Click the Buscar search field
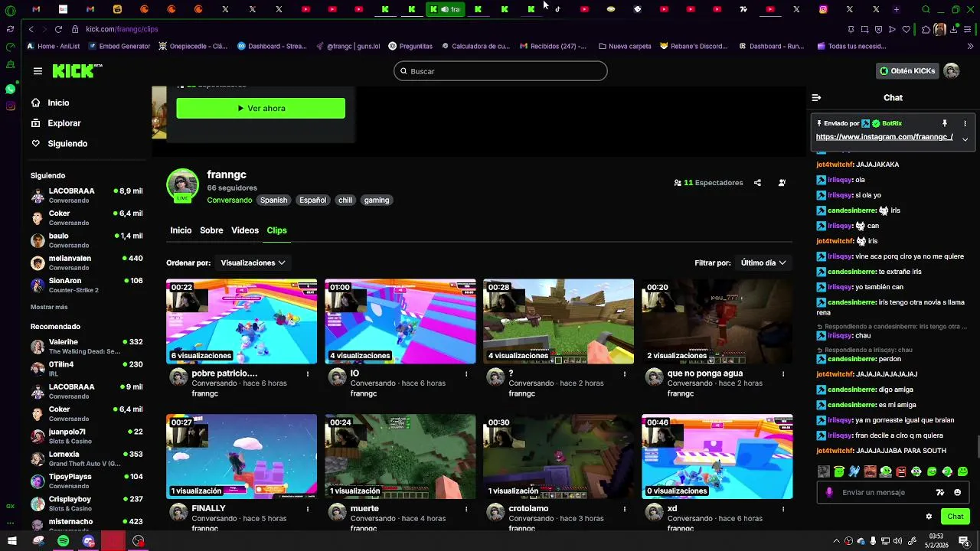This screenshot has width=980, height=551. click(501, 71)
